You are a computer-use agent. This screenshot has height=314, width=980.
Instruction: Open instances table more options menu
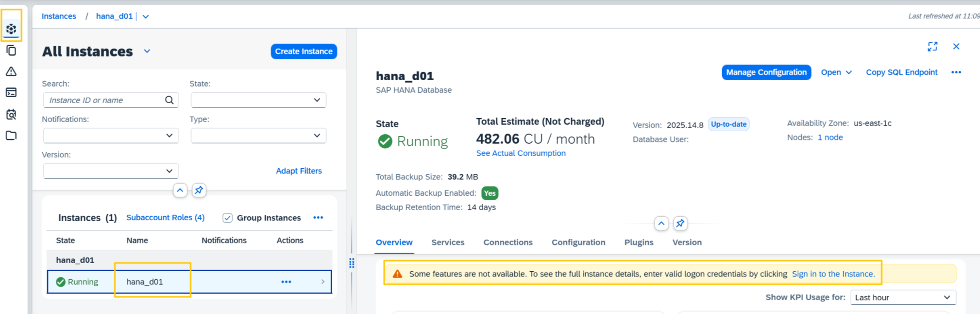pos(318,218)
